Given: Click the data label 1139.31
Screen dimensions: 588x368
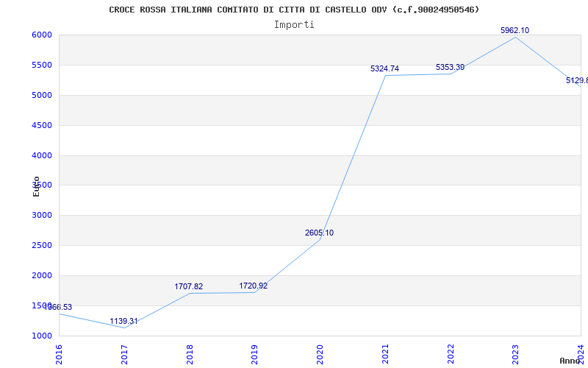Looking at the screenshot, I should click(123, 322).
